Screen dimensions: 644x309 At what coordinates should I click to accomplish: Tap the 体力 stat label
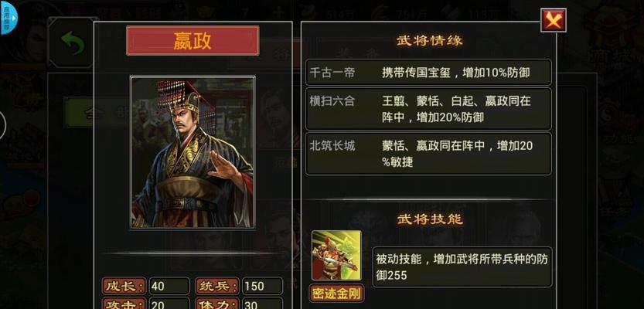(x=217, y=304)
